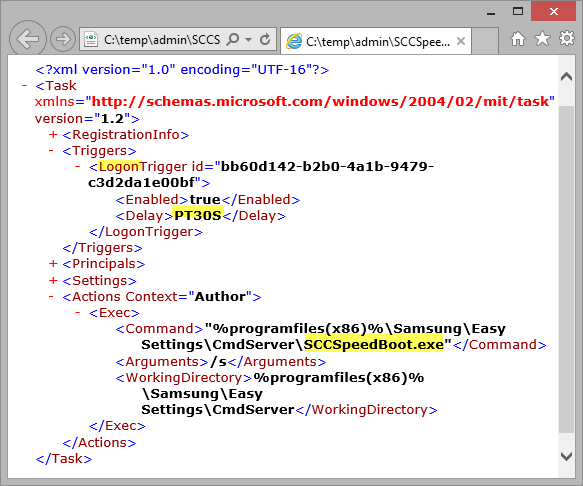
Task: Open the Tools gear menu
Action: 567,38
